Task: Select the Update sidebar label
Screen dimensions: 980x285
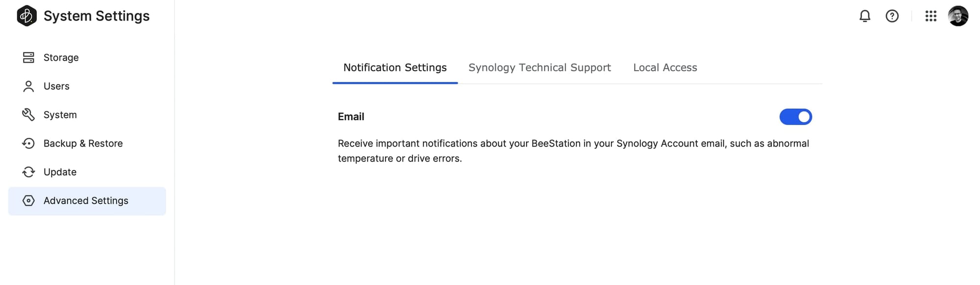Action: [60, 172]
